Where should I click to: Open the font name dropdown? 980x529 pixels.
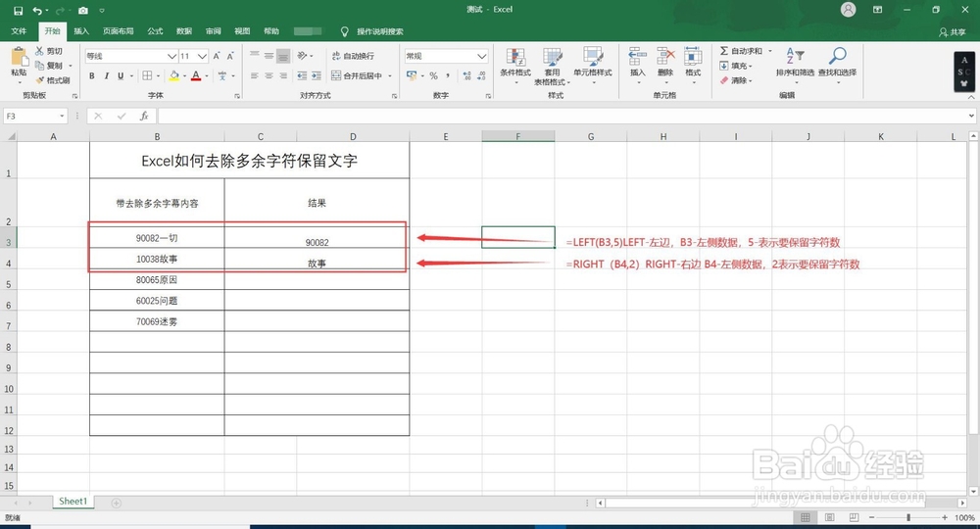[171, 56]
